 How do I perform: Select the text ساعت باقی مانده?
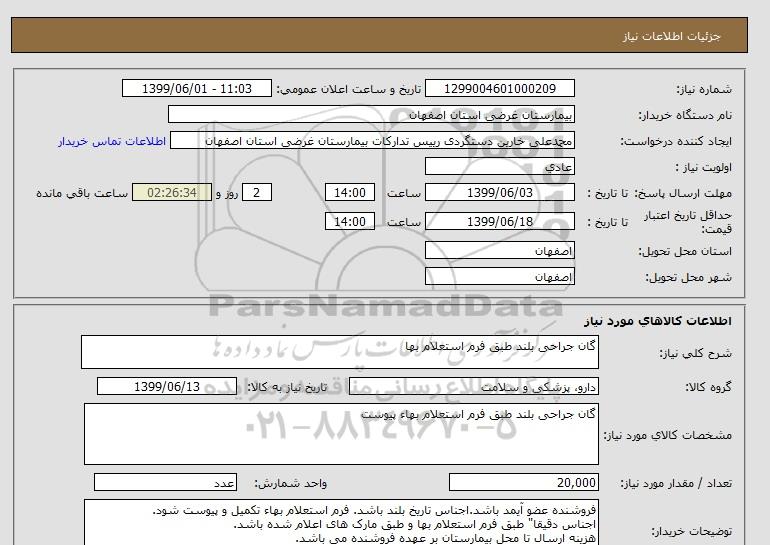[82, 193]
